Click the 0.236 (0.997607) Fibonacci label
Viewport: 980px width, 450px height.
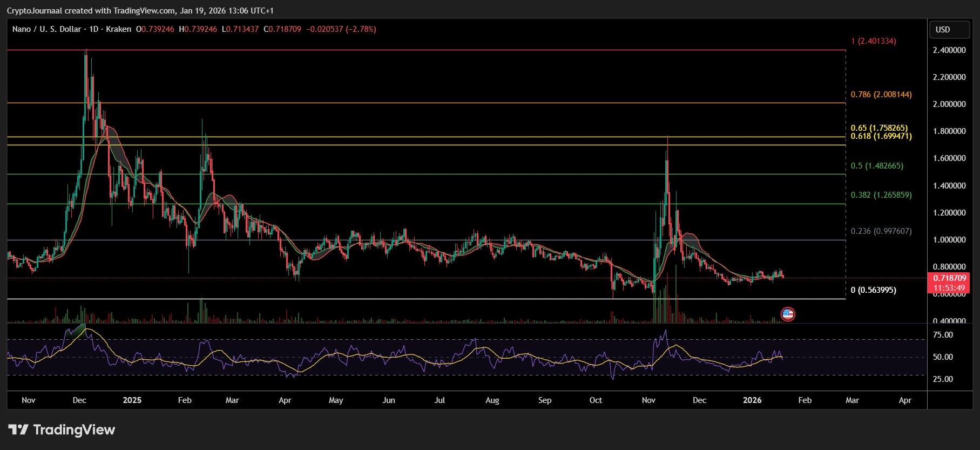[881, 231]
